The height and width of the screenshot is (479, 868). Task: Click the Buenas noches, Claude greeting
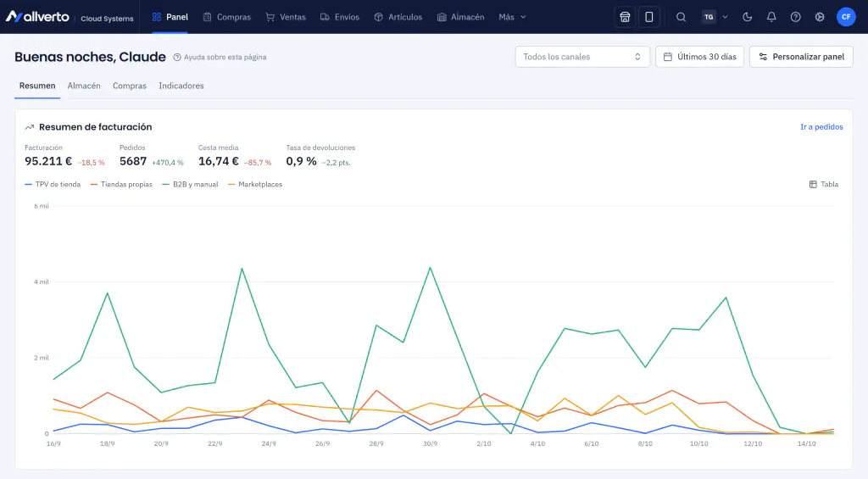point(90,57)
